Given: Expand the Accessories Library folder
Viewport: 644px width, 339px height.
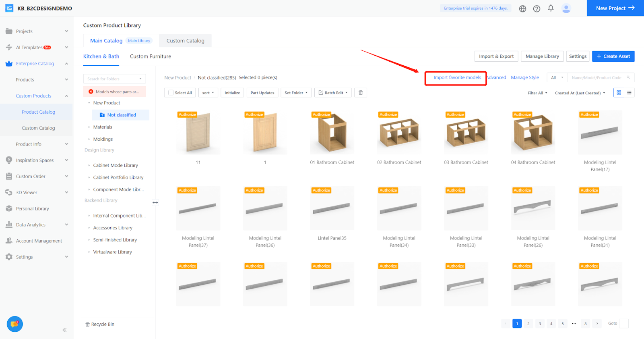Looking at the screenshot, I should coord(89,228).
